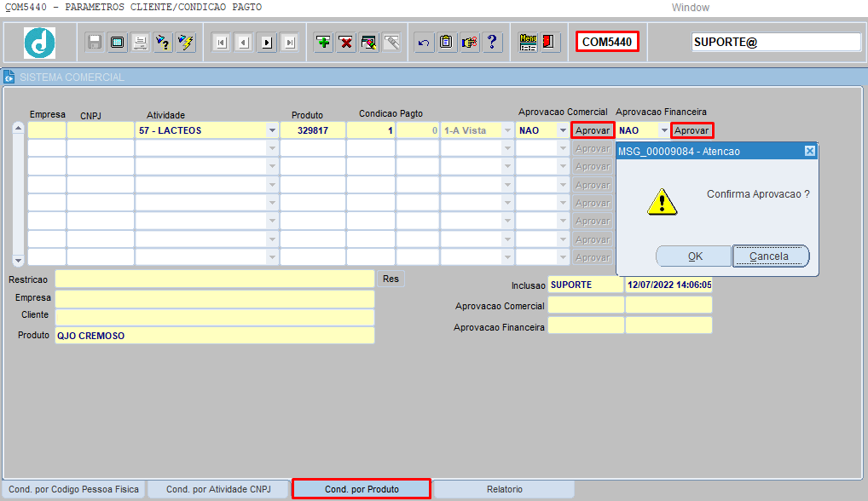This screenshot has height=501, width=868.
Task: Click the Print toolbar icon
Action: point(140,42)
